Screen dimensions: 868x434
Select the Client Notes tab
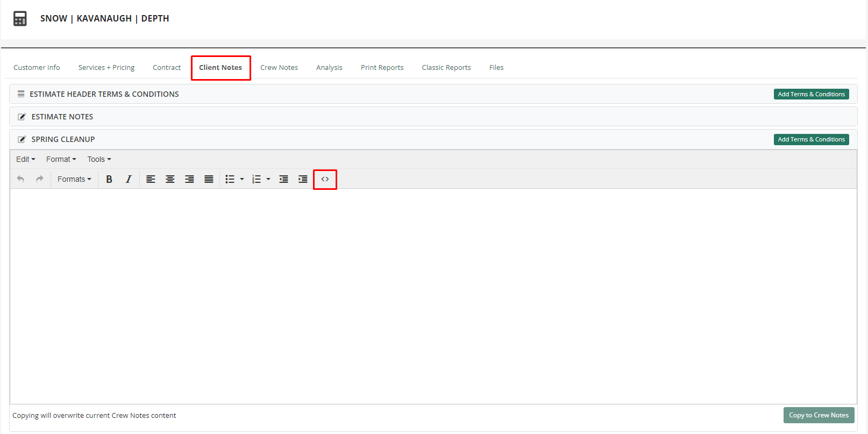[x=220, y=67]
